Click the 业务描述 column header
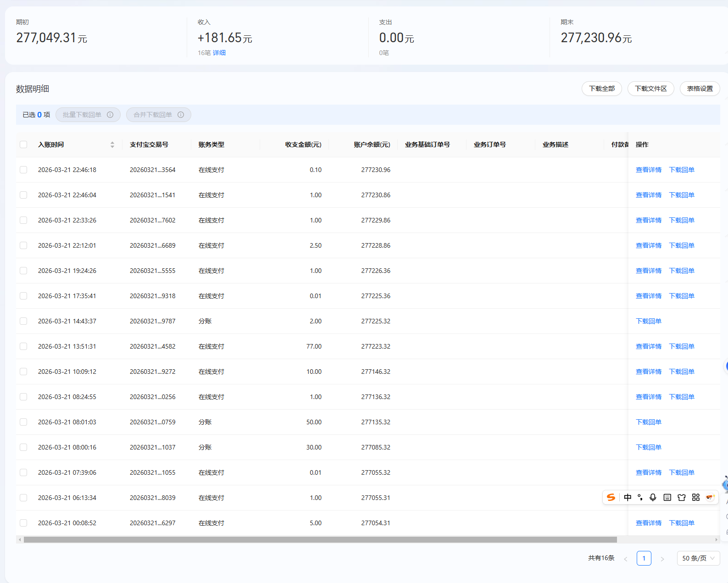The image size is (728, 583). point(555,144)
